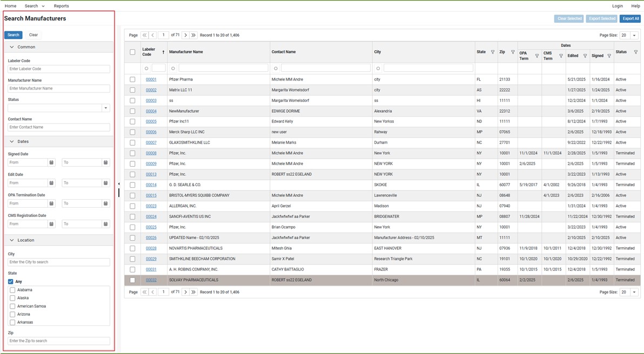This screenshot has height=354, width=644.
Task: Collapse the Dates section
Action: pyautogui.click(x=12, y=141)
